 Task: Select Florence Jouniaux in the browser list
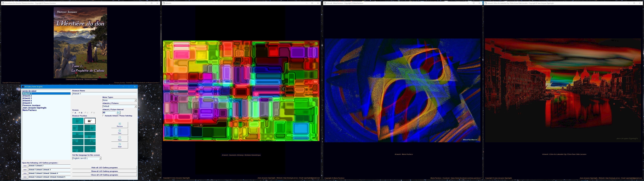coord(31,105)
